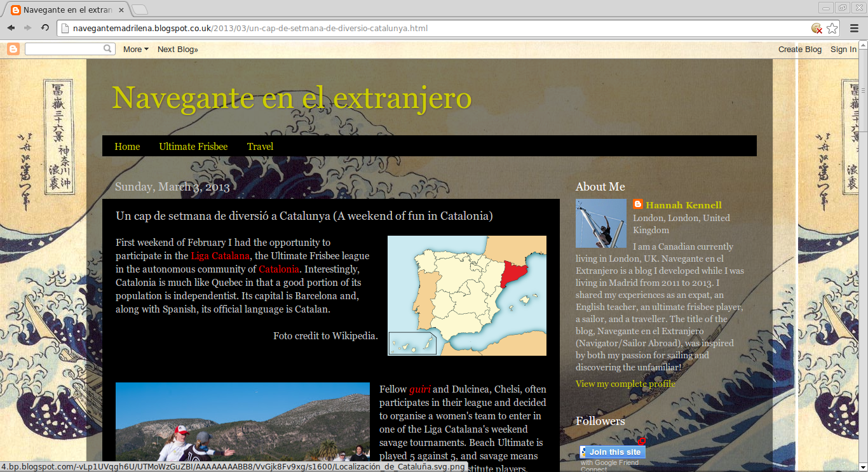Click the browser address bar URL

[x=250, y=29]
